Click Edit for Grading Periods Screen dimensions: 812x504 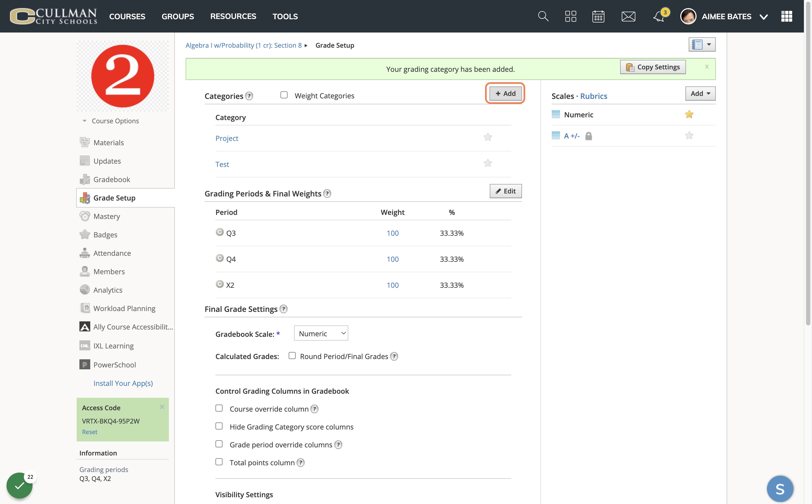pyautogui.click(x=506, y=191)
